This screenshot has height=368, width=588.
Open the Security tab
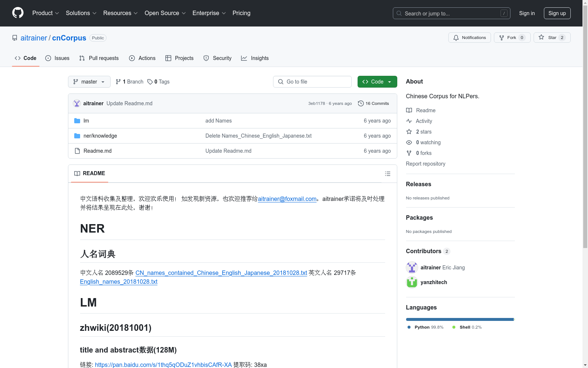pos(218,58)
